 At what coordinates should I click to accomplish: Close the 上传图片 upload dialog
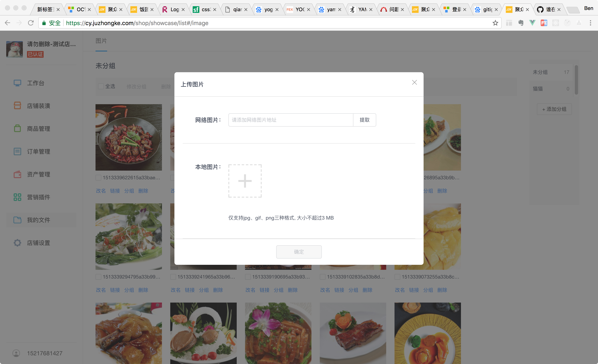pos(414,82)
